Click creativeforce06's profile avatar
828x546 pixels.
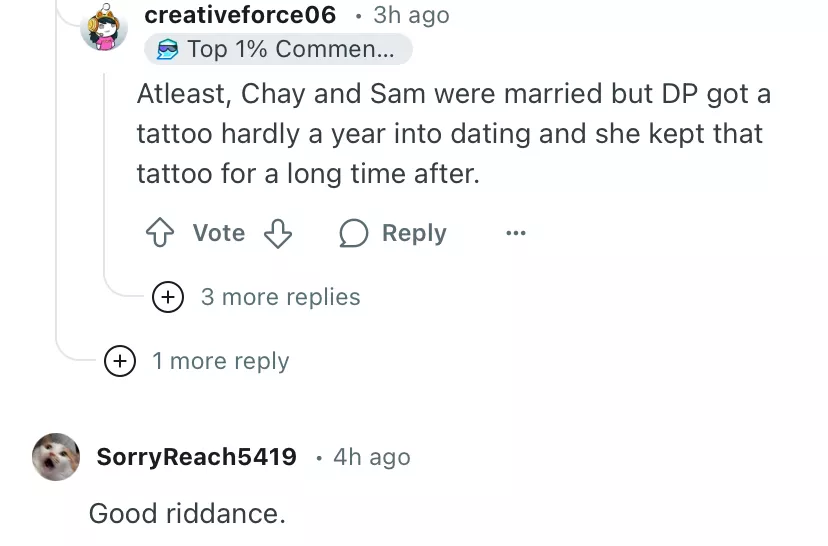(x=104, y=26)
